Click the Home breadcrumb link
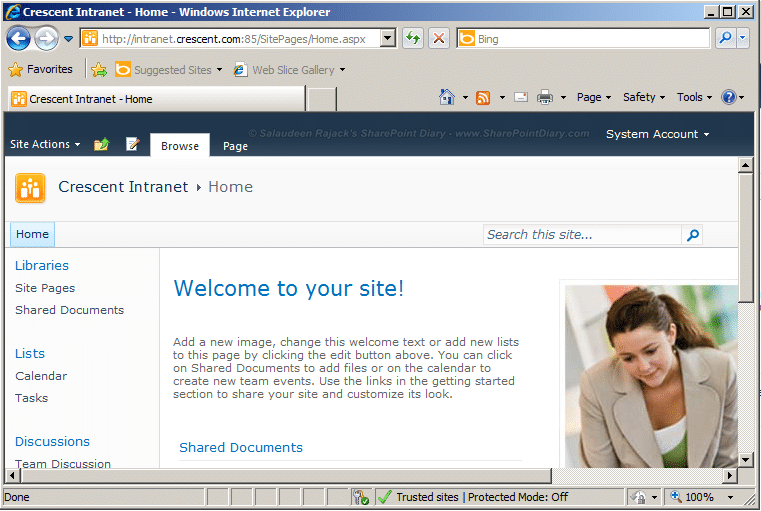Screen dimensions: 761x511 coord(231,187)
